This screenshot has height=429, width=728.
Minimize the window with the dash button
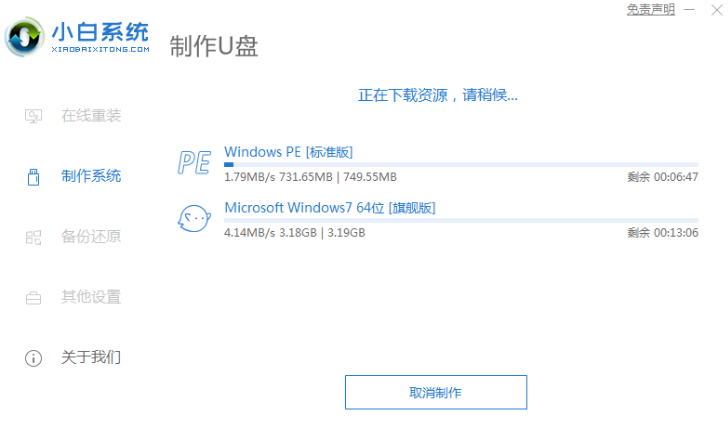coord(689,9)
